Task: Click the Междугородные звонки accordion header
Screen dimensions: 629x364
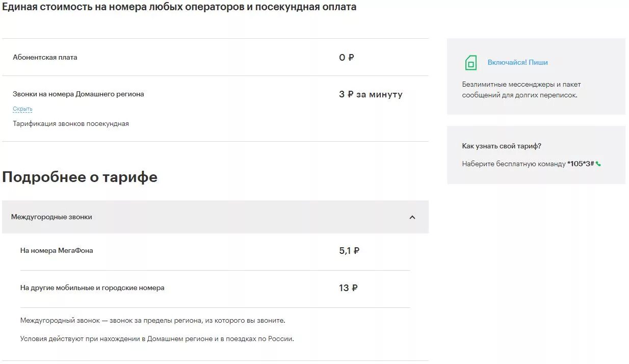Action: click(x=215, y=217)
